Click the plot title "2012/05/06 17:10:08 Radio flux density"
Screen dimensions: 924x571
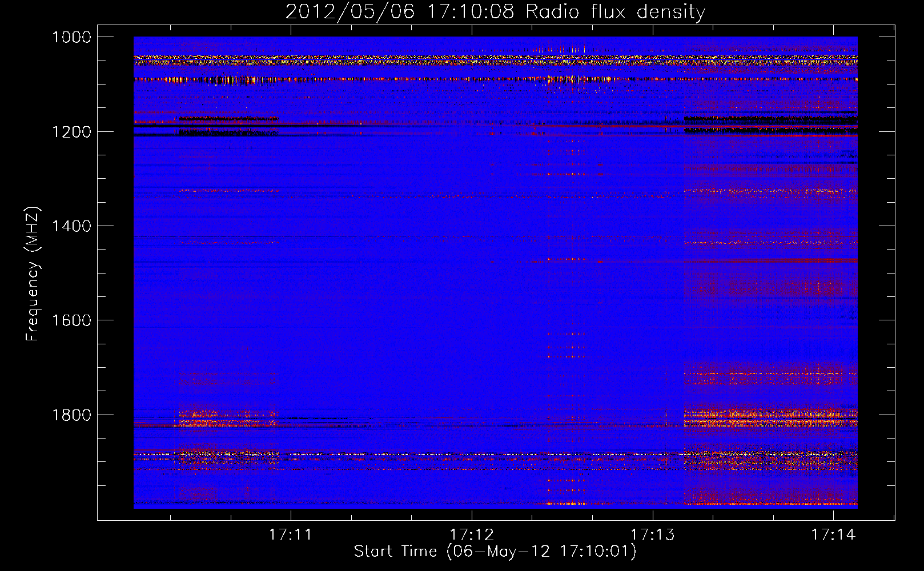click(x=495, y=11)
